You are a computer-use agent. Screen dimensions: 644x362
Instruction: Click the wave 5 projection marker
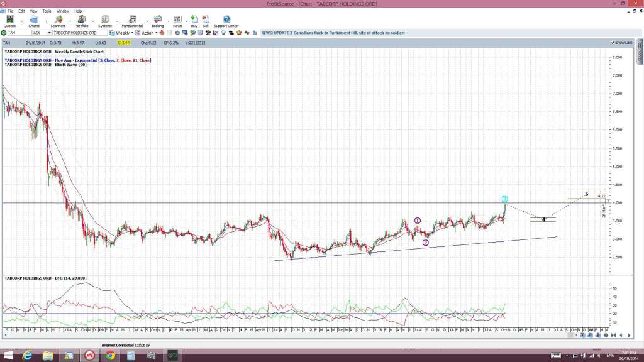587,194
